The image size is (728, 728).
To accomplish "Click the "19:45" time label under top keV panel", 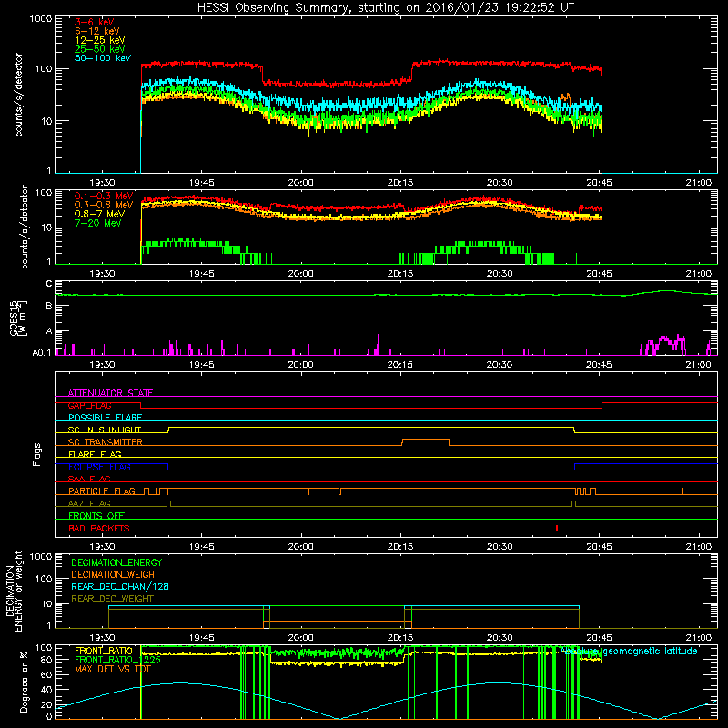I will (201, 183).
